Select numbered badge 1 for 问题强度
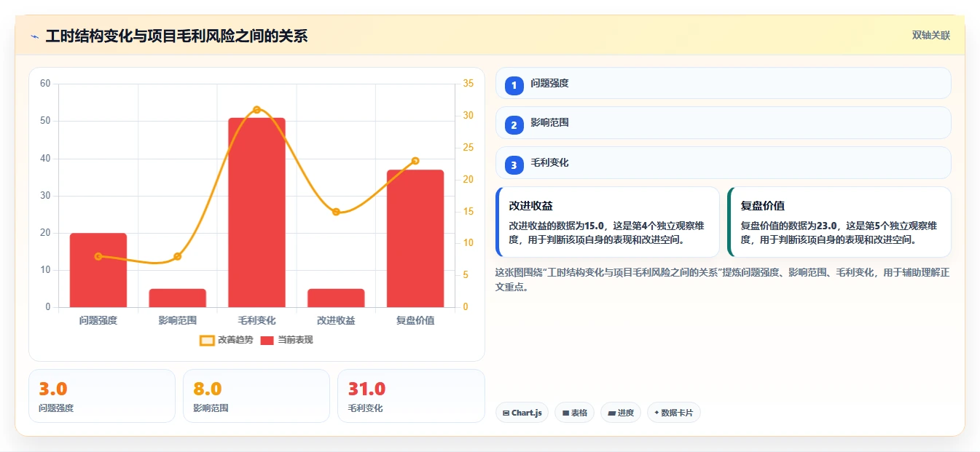 [x=514, y=85]
